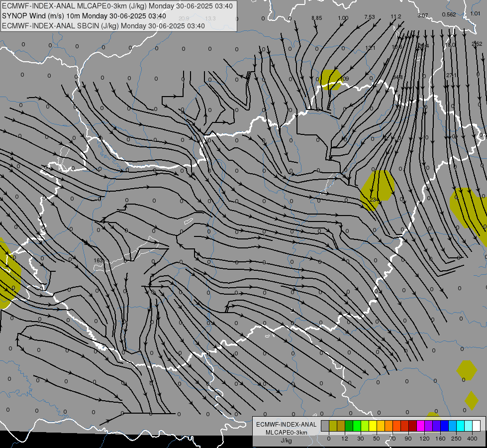Select the pure yellow legend swatch before 50
This screenshot has width=487, height=448.
point(373,426)
